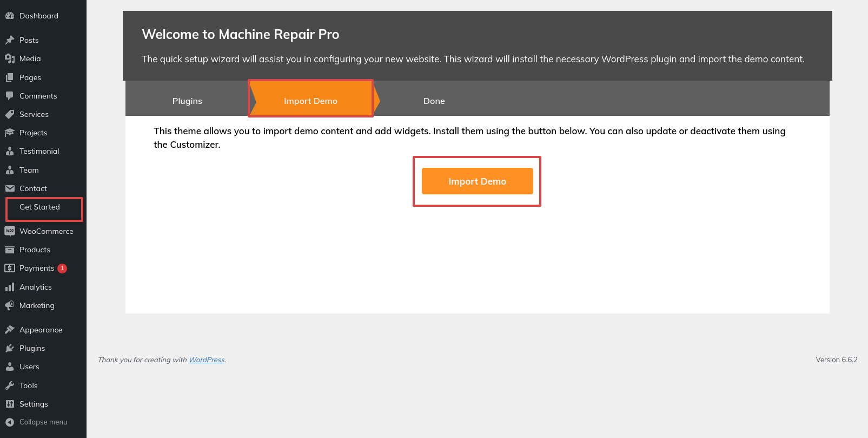Image resolution: width=868 pixels, height=438 pixels.
Task: Click Collapse menu label
Action: 43,422
